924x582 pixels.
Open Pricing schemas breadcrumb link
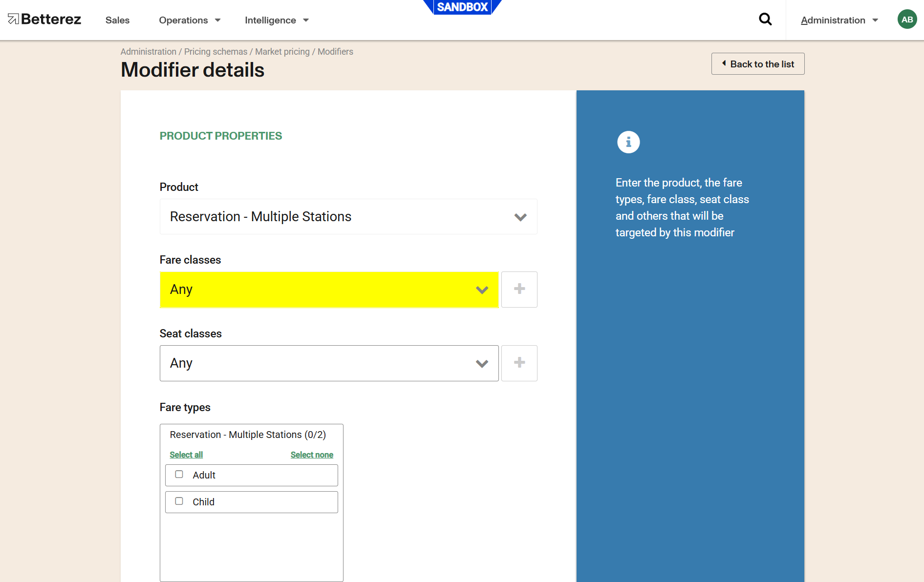(215, 52)
